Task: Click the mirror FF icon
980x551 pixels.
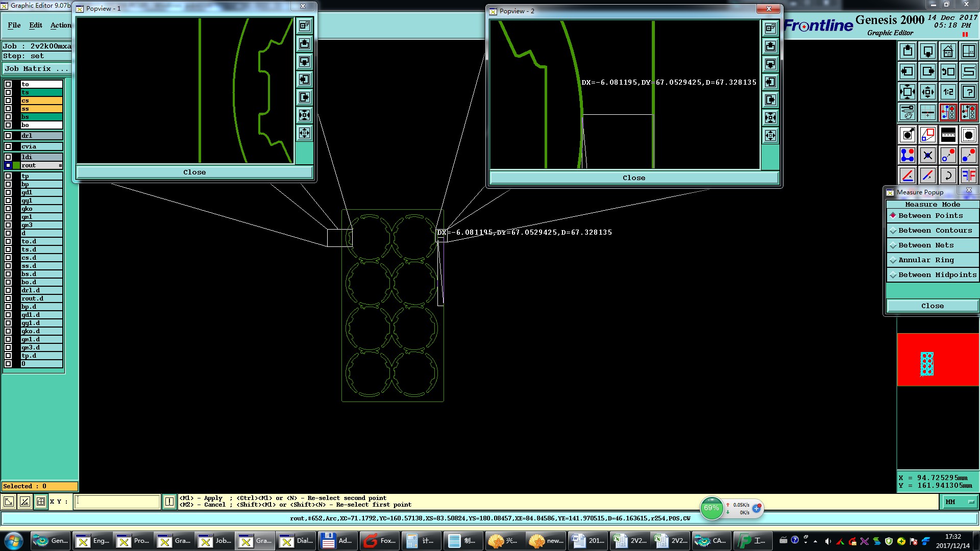Action: [x=968, y=176]
